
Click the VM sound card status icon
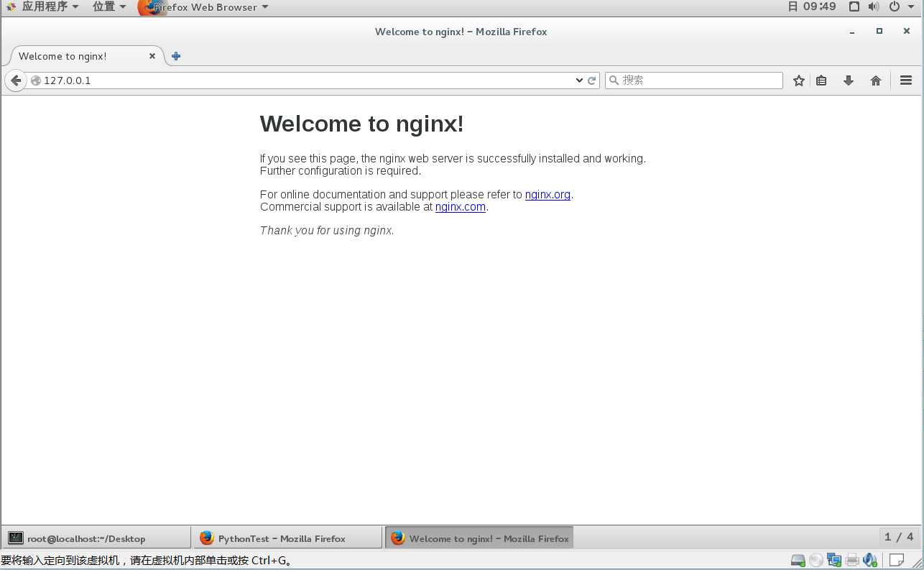pyautogui.click(x=870, y=560)
